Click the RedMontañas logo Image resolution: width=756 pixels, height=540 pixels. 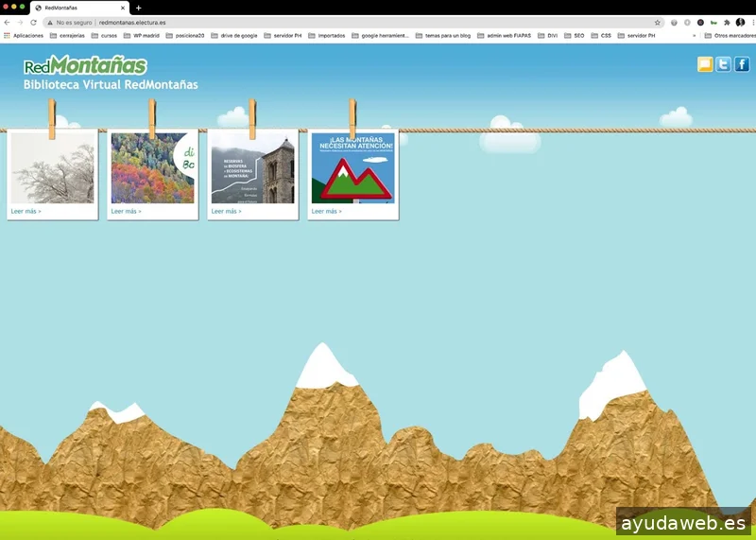pyautogui.click(x=85, y=65)
